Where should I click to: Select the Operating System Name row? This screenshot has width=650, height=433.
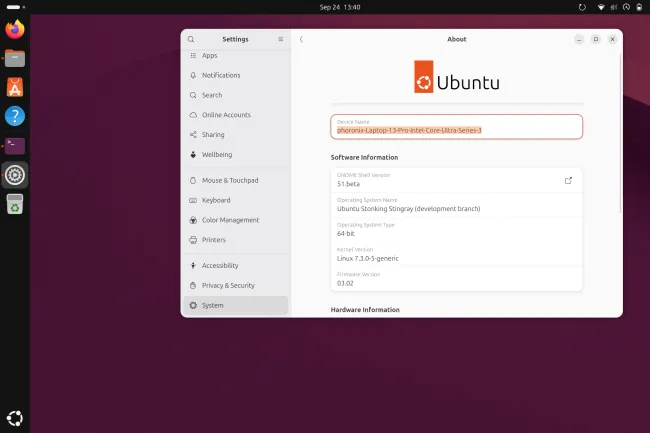456,205
